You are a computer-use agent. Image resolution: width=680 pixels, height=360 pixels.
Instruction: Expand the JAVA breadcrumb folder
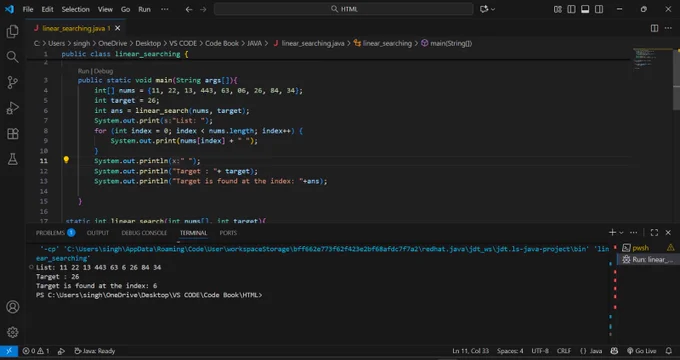tap(254, 43)
